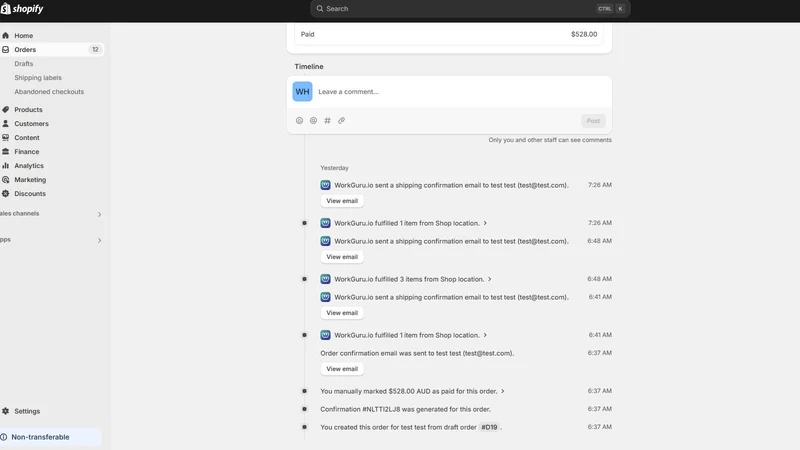Click Orders count badge 12

(x=95, y=49)
